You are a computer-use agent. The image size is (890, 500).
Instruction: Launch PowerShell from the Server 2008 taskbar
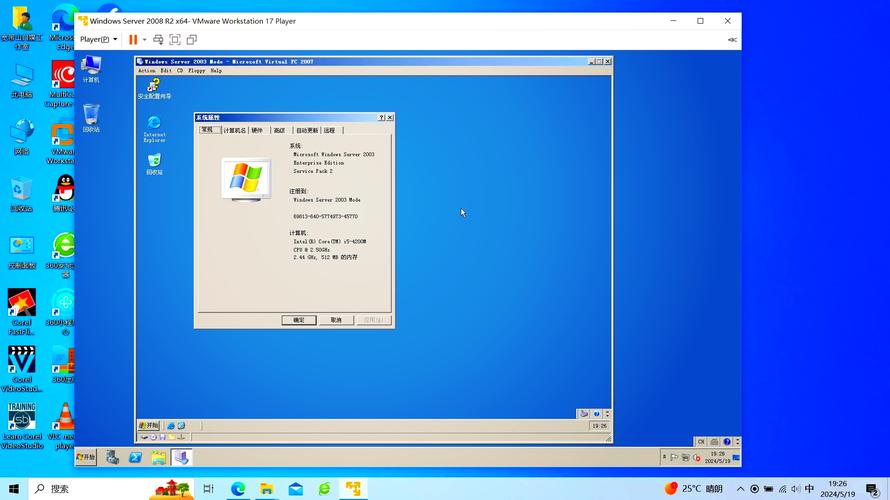tap(135, 457)
